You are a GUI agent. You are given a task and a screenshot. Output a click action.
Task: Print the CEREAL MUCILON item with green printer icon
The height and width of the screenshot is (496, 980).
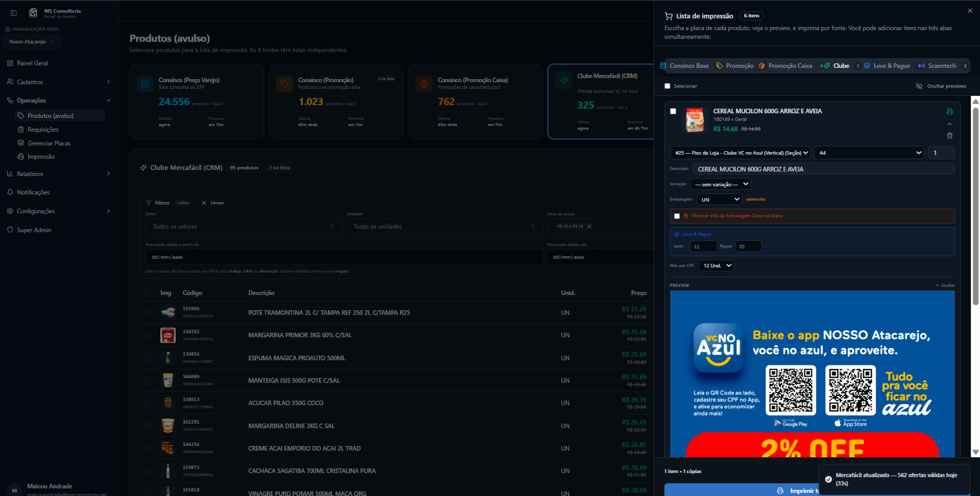(950, 112)
